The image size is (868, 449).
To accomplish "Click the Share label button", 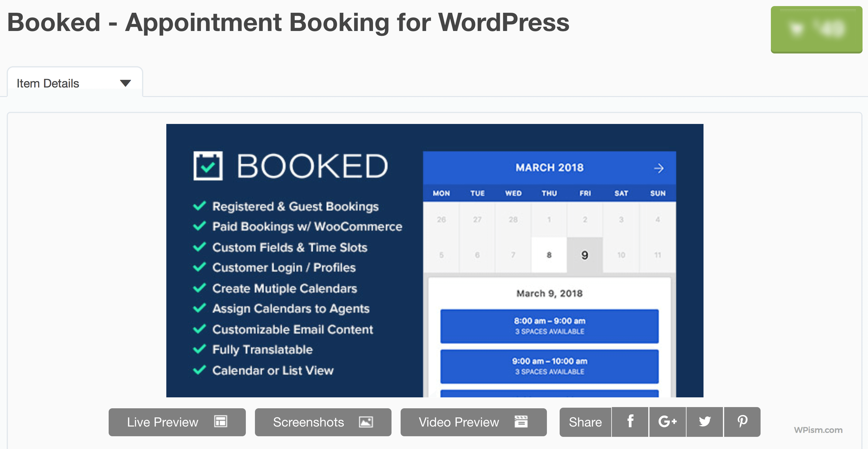I will (x=585, y=422).
